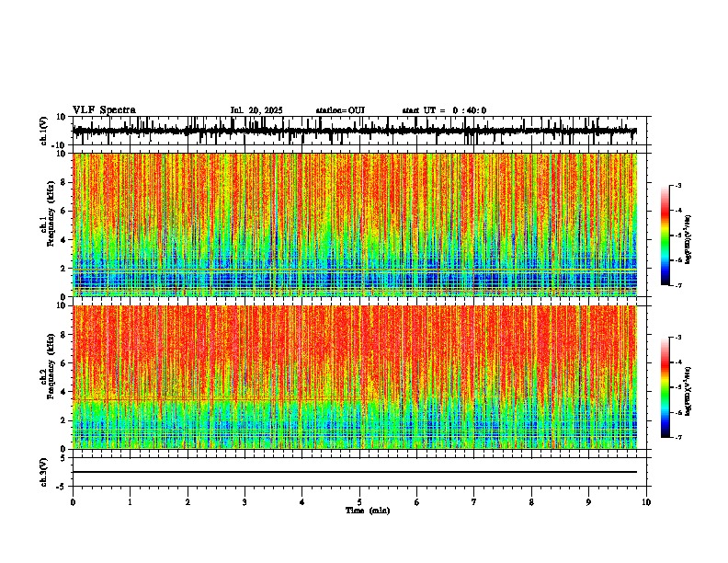Click time axis tick label '5'
This screenshot has width=728, height=563.
tap(359, 502)
